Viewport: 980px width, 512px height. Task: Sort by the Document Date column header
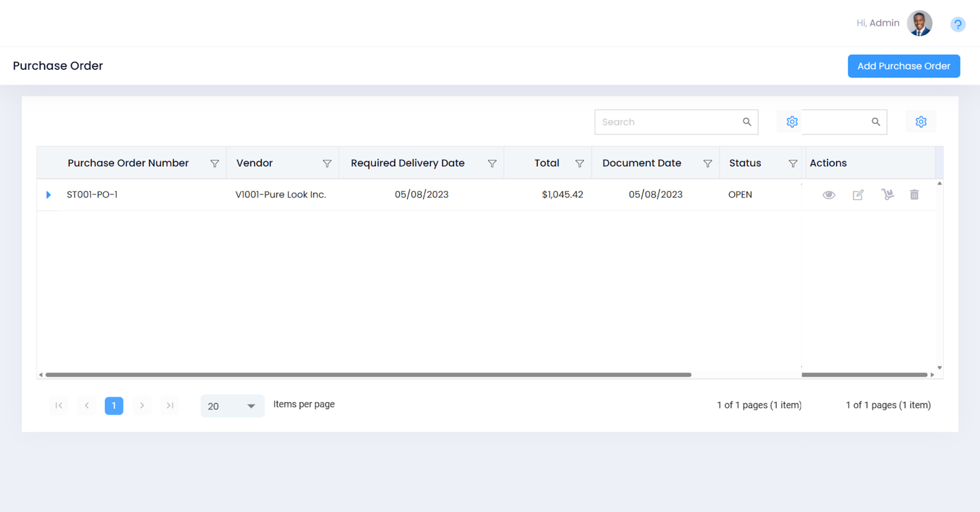pos(641,163)
